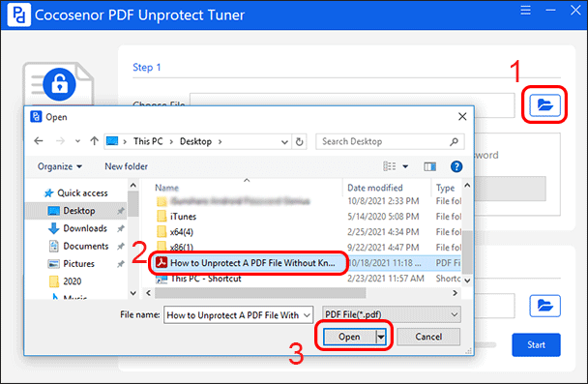Click the search magnifier icon
Screen dimensions: 588x384
455,141
